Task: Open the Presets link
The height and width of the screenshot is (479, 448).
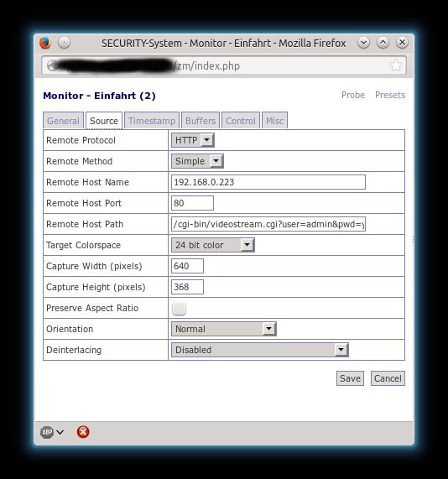Action: coord(390,95)
